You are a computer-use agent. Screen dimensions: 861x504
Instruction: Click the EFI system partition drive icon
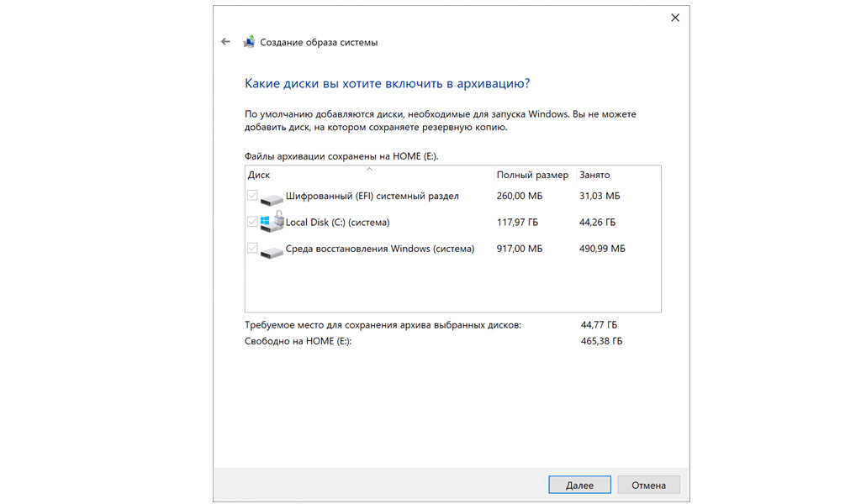(x=272, y=198)
